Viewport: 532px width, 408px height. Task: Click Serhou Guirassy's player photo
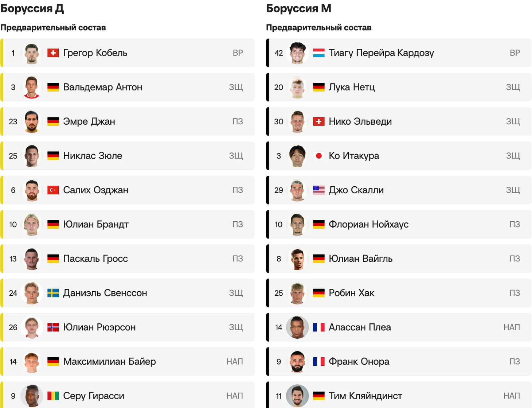click(32, 396)
